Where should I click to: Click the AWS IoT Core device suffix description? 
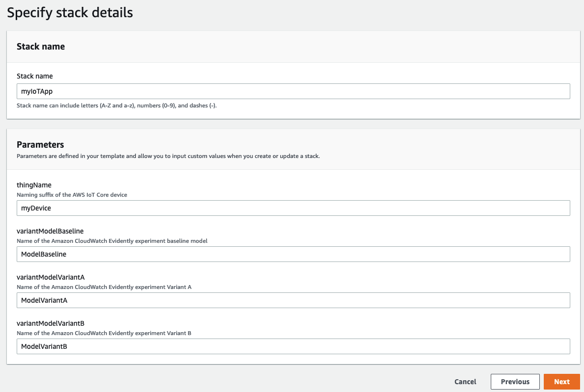pyautogui.click(x=73, y=195)
